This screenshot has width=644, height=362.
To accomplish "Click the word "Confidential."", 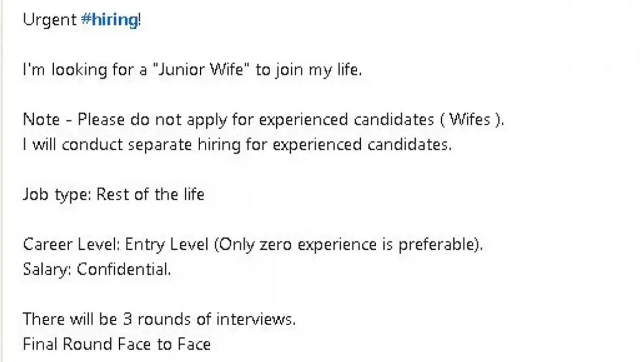I will pyautogui.click(x=124, y=269).
